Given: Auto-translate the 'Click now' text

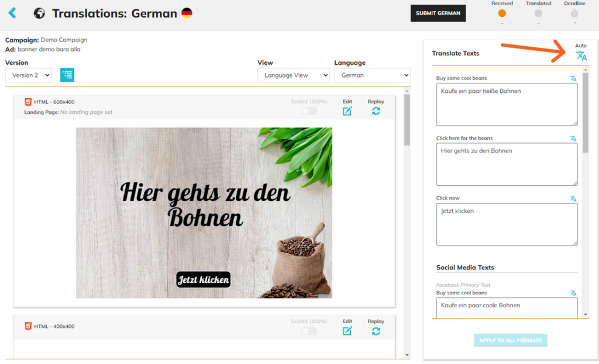Looking at the screenshot, I should click(573, 199).
